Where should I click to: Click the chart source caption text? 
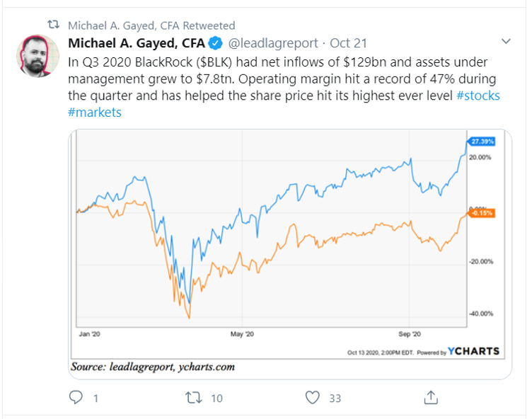click(x=152, y=367)
